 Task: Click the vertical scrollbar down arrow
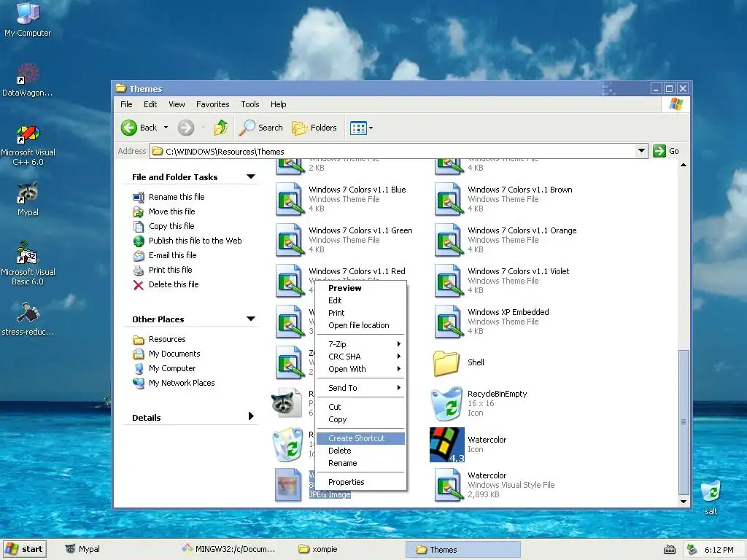pos(684,502)
